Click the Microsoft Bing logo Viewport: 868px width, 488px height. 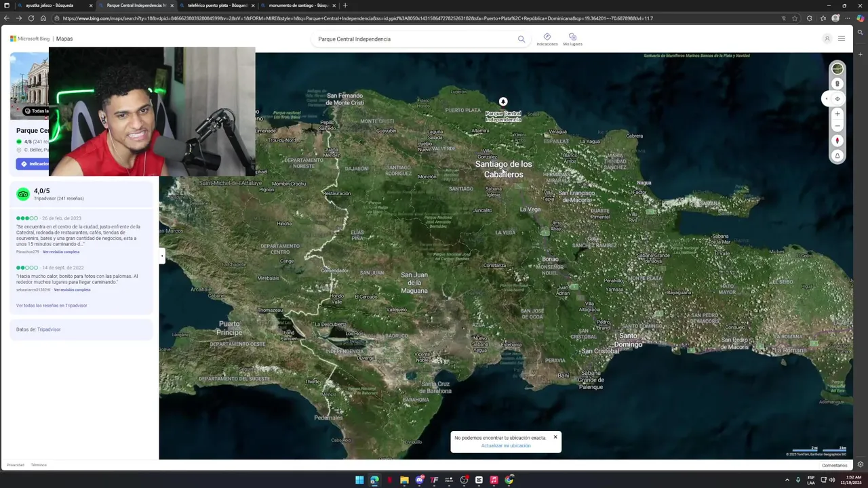30,39
